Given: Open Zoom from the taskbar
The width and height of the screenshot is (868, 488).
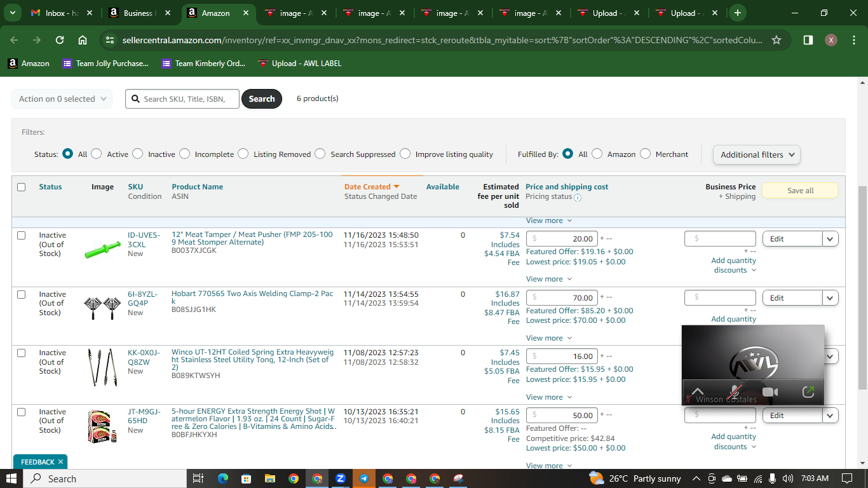Looking at the screenshot, I should [341, 478].
